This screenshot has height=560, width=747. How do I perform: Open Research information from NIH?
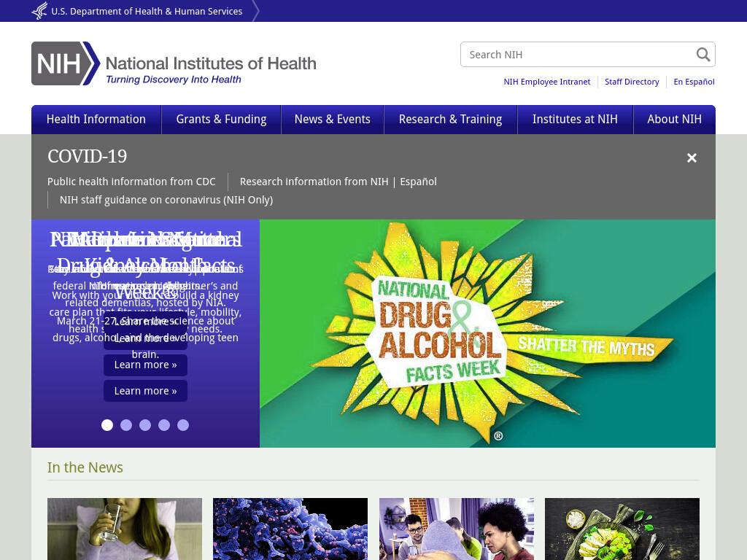[314, 182]
